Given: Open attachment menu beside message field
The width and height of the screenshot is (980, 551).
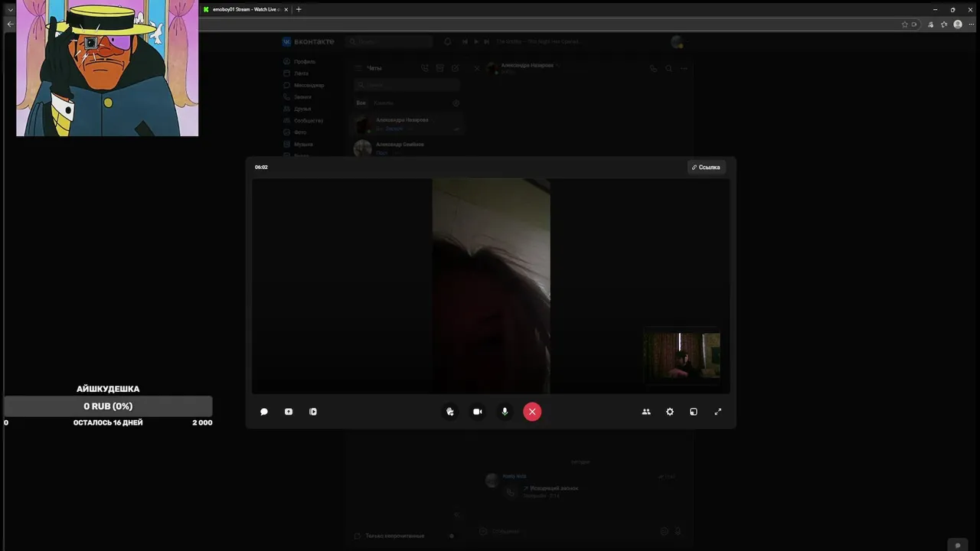Looking at the screenshot, I should (483, 531).
